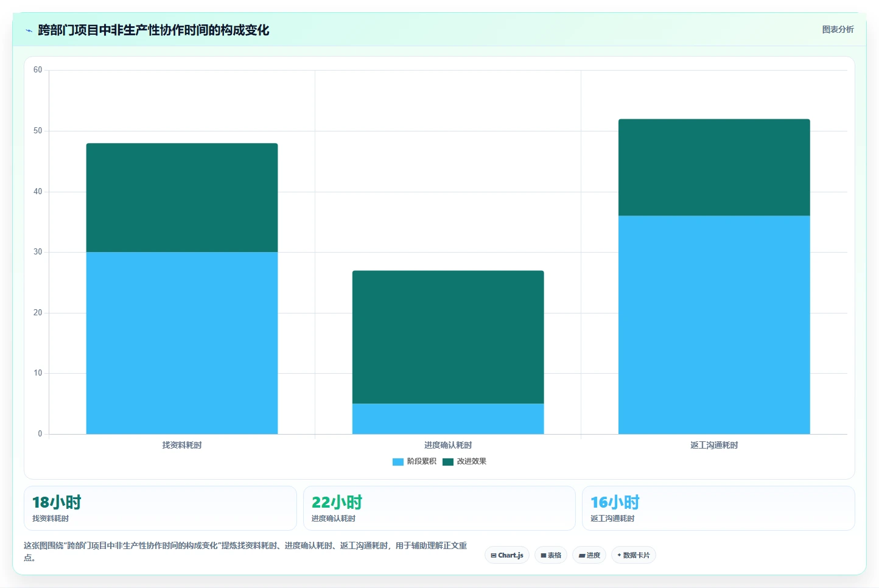Click the dark green 改进效果 legend swatch
This screenshot has height=588, width=879.
tap(448, 462)
